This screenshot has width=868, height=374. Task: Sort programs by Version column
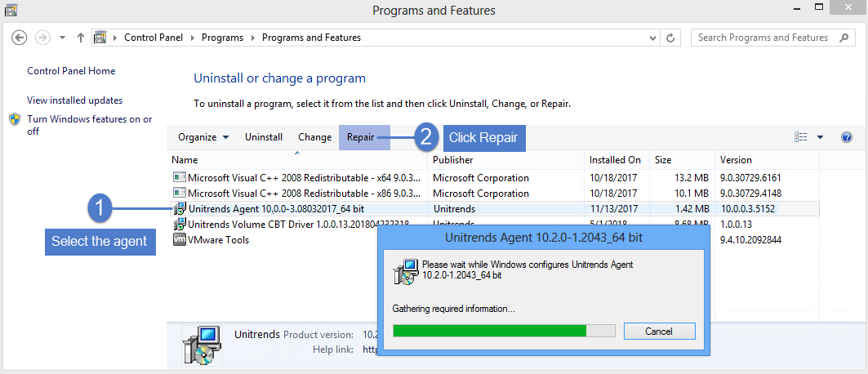coord(767,160)
